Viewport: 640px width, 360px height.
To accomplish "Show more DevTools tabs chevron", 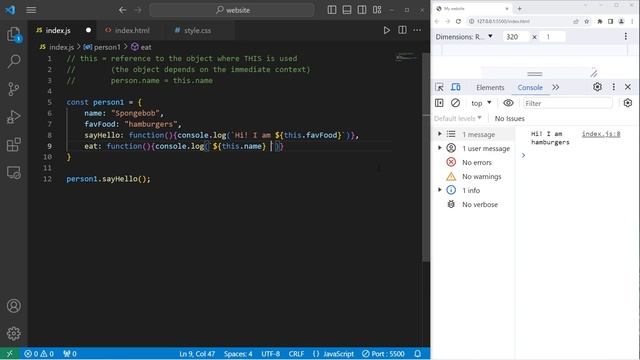I will tap(556, 87).
